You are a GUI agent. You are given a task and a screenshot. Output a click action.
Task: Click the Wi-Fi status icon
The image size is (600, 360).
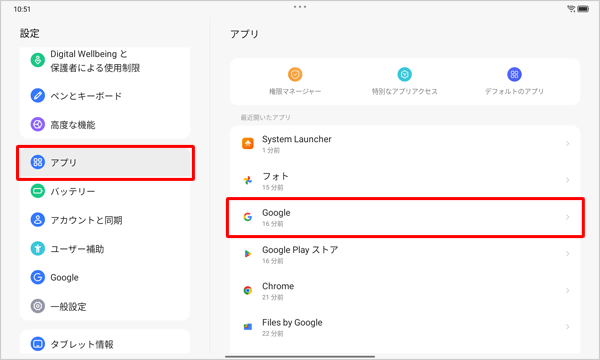pos(571,8)
